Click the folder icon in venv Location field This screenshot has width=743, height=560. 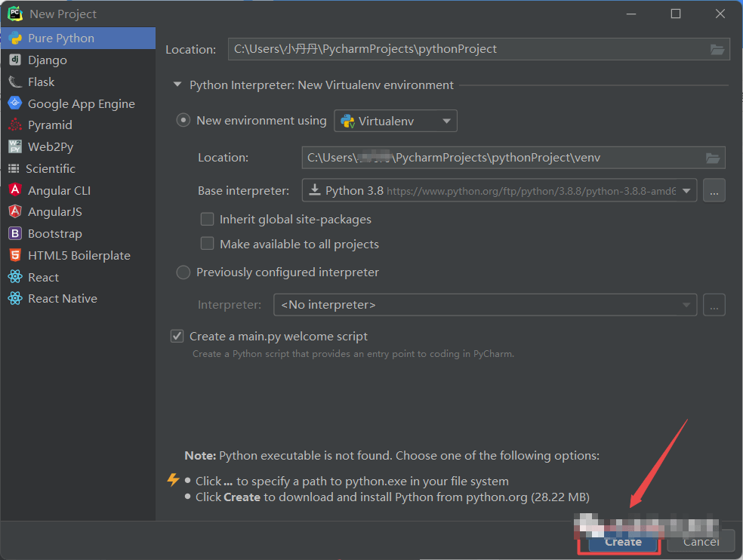[x=712, y=158]
